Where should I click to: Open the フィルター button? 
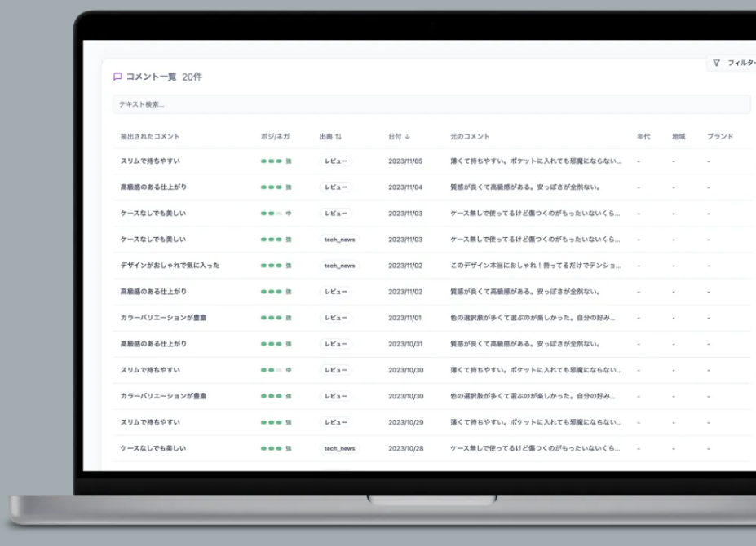[732, 63]
